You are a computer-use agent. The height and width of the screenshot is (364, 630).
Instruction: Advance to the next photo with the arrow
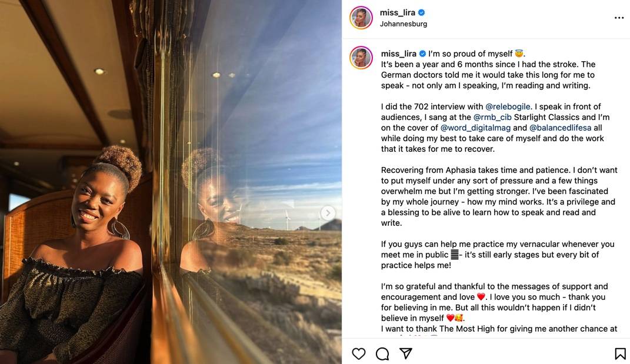pyautogui.click(x=328, y=212)
